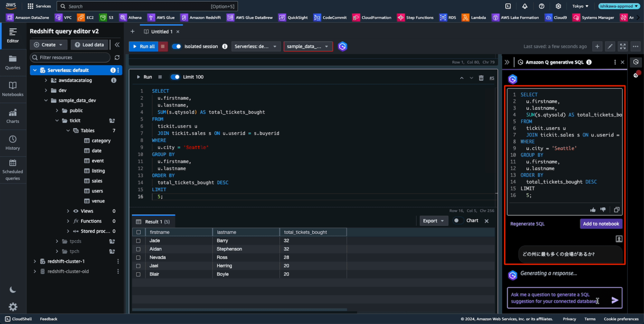Open the Create dropdown
The image size is (644, 324).
[x=48, y=45]
